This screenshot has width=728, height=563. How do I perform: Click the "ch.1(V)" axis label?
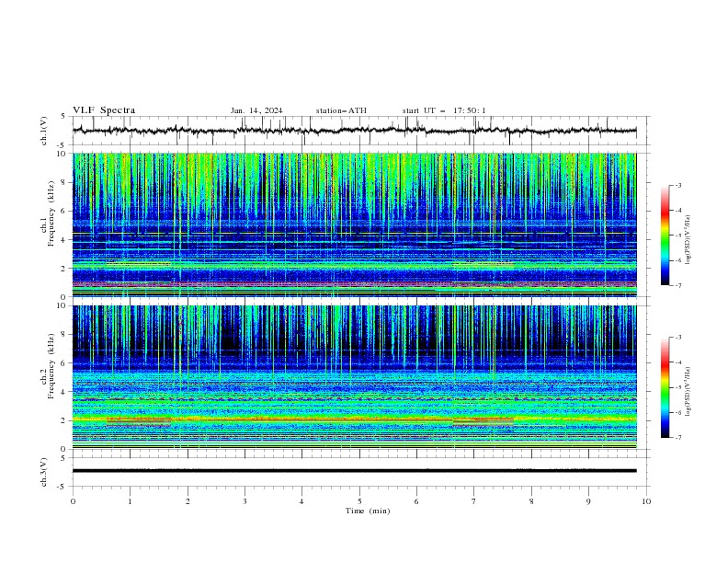44,131
